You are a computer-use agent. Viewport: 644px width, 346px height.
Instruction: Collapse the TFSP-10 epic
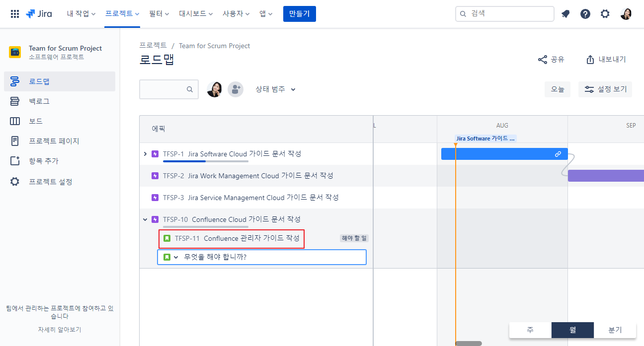[145, 219]
